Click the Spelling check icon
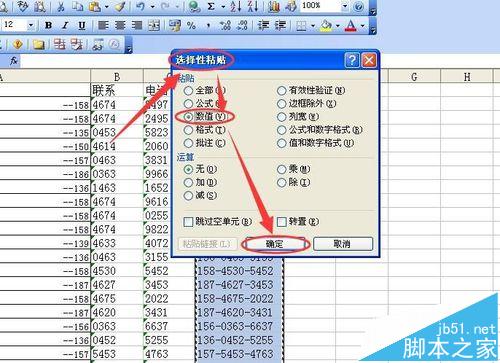The width and height of the screenshot is (500, 363). coord(23,6)
